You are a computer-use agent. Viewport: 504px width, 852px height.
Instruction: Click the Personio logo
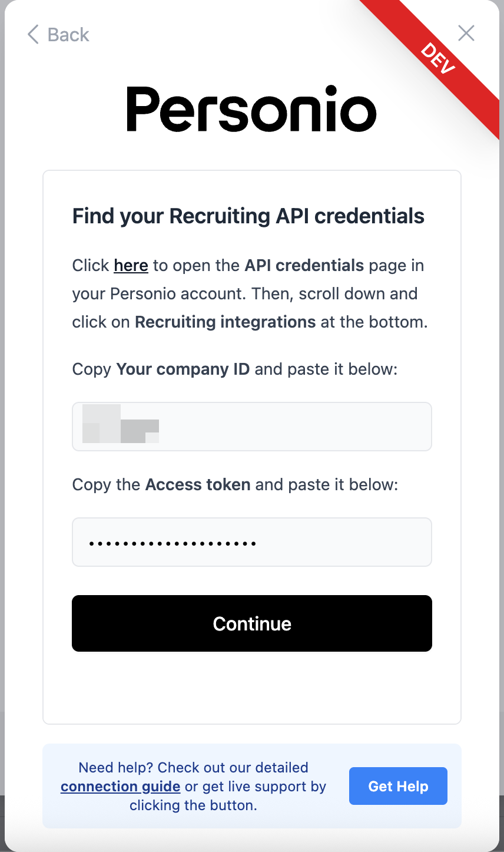coord(251,110)
